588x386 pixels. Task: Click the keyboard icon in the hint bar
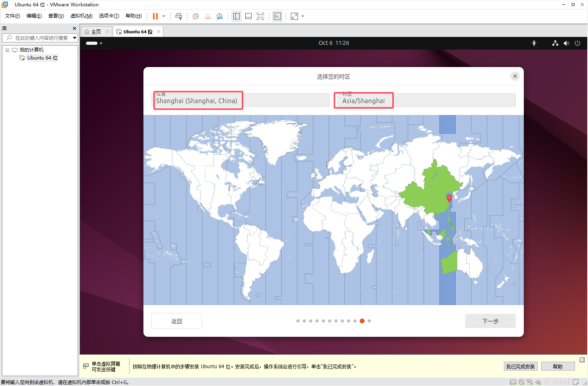point(86,366)
